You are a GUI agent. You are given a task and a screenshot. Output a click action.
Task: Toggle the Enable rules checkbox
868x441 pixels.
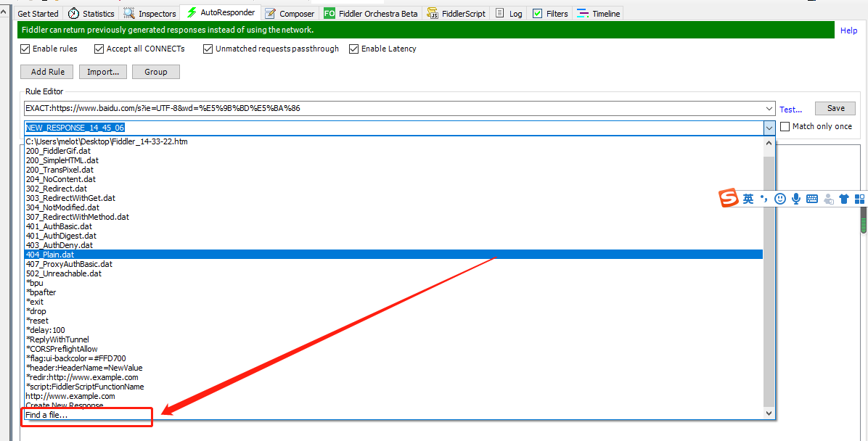pos(25,49)
